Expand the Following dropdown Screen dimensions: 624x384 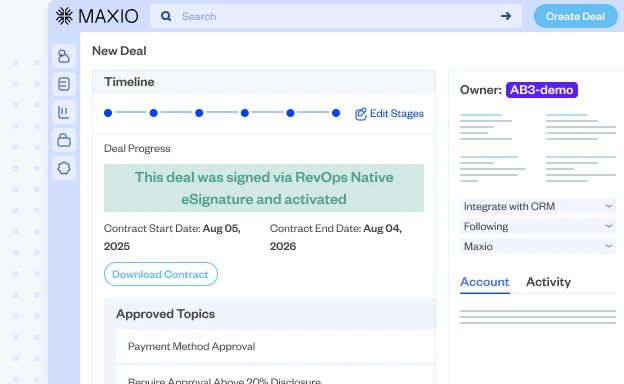[x=538, y=226]
